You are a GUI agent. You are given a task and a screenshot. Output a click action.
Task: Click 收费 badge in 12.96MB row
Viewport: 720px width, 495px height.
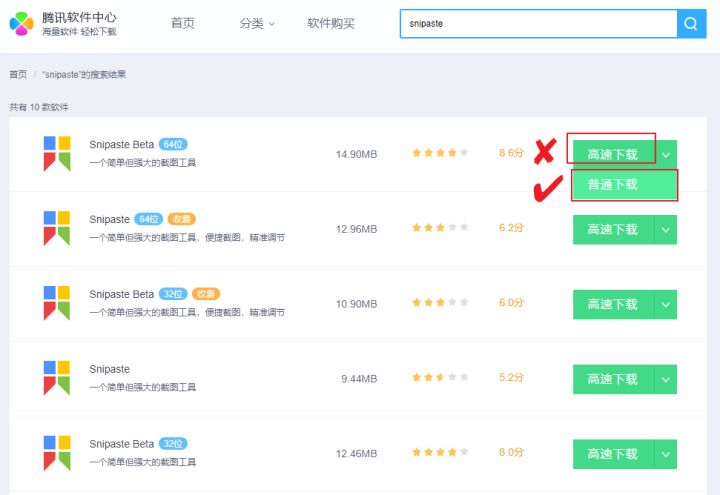(x=181, y=219)
